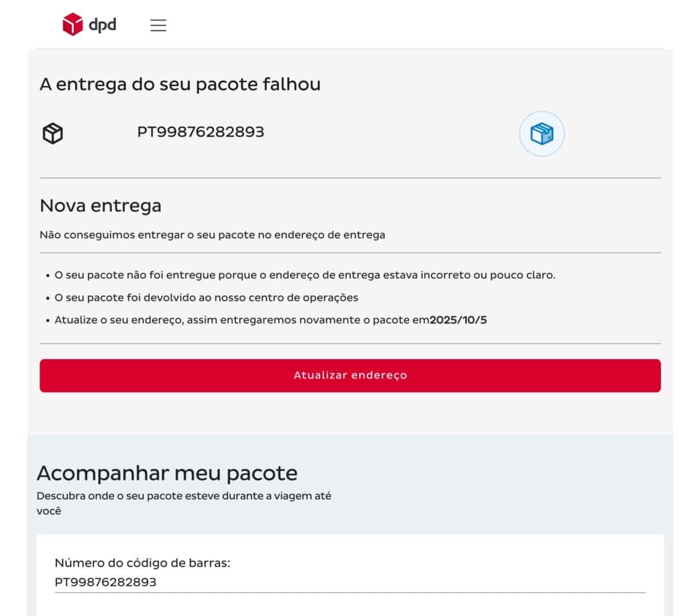Click the blue parcel icon inside the circle

pos(542,133)
